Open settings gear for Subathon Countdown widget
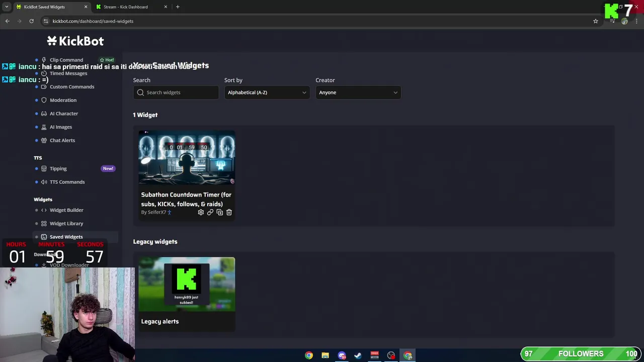This screenshot has height=362, width=644. pyautogui.click(x=201, y=212)
